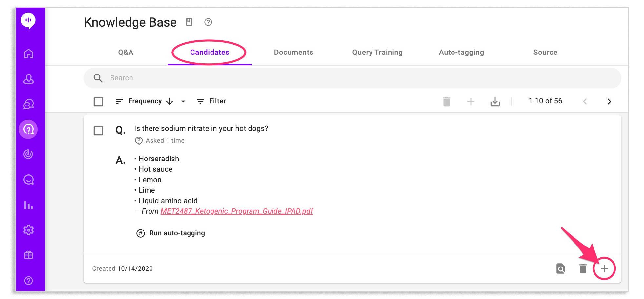Click the 'Asked 1 time' label
Viewport: 644px width, 299px height.
pos(165,140)
